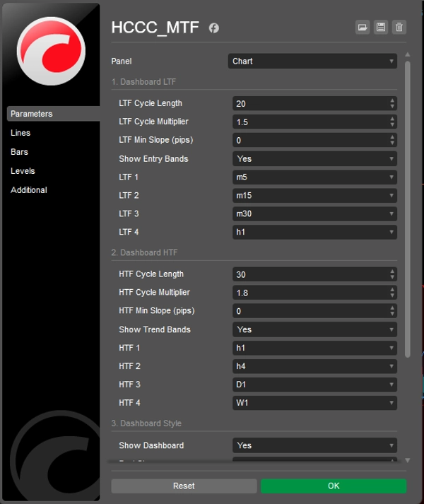Viewport: 424px width, 504px height.
Task: Confirm settings with the green OK button
Action: tap(334, 486)
